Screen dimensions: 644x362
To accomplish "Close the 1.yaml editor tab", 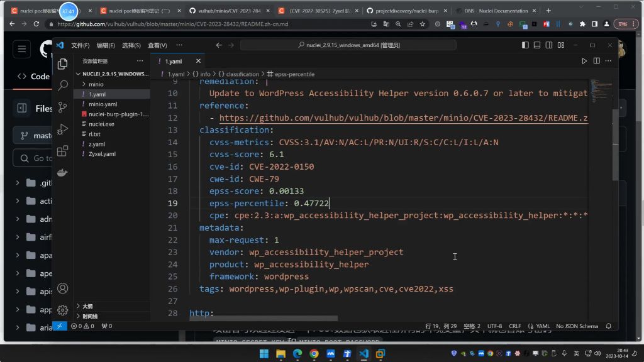I will tap(198, 61).
